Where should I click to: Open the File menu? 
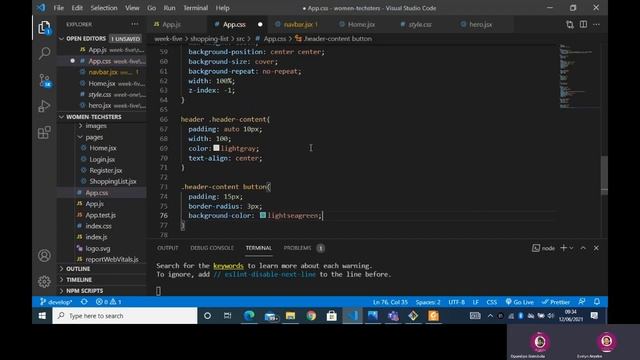[x=59, y=8]
